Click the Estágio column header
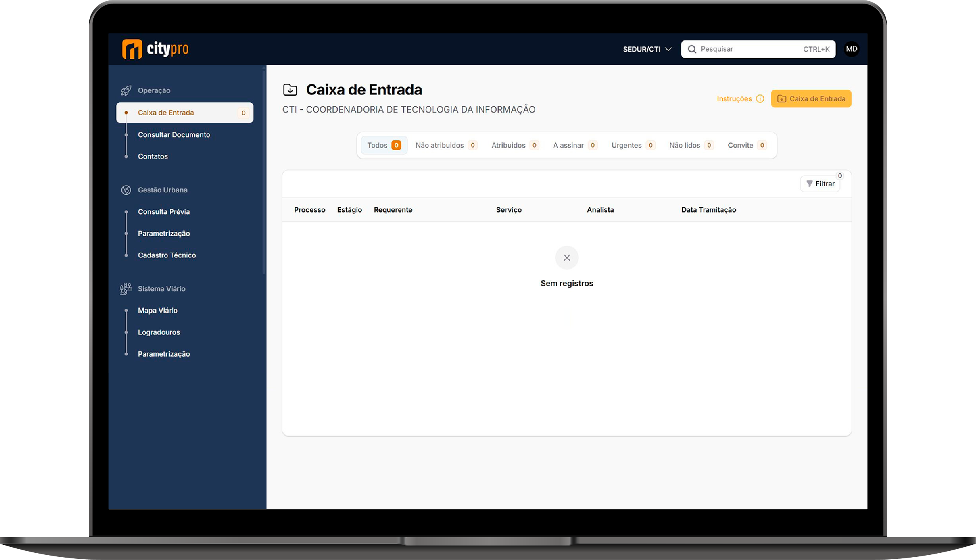 [349, 210]
